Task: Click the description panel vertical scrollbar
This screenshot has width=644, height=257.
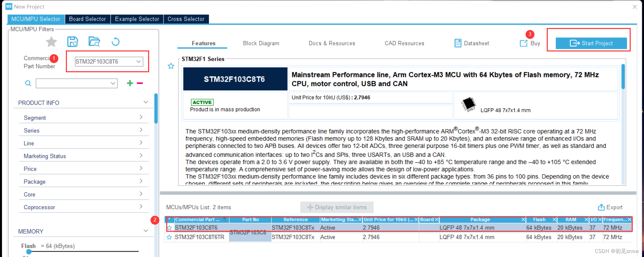Action: [623, 77]
